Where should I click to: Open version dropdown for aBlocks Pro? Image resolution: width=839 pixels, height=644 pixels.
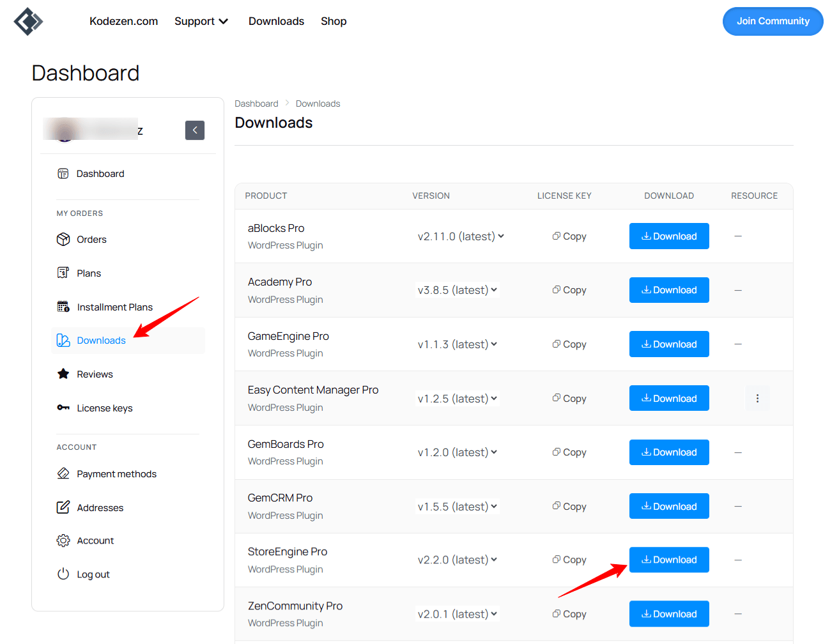point(461,236)
